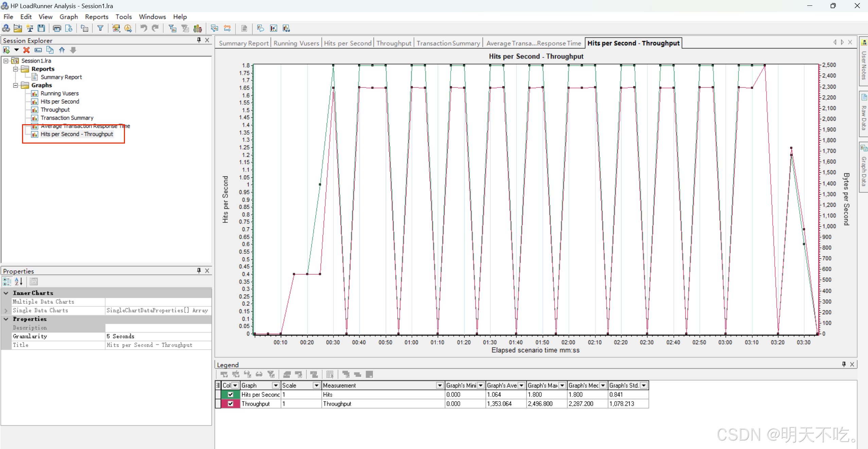Click the global filter funnel icon
868x449 pixels.
pos(100,29)
